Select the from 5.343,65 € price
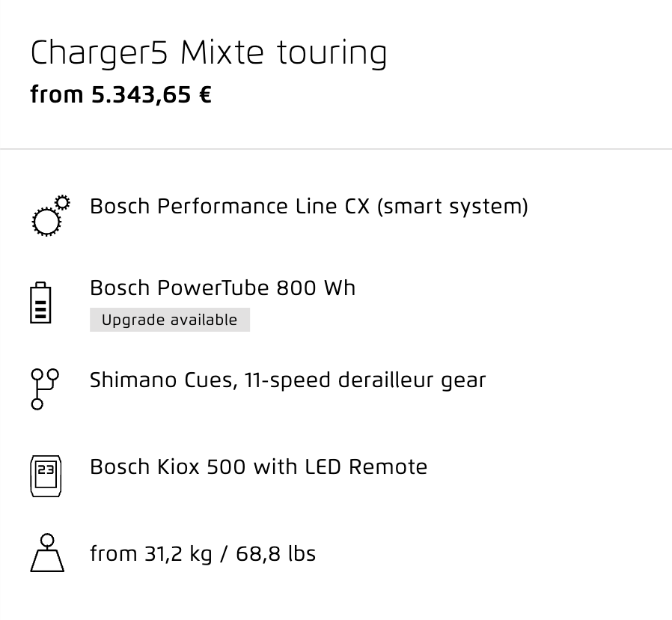672x620 pixels. pyautogui.click(x=121, y=95)
